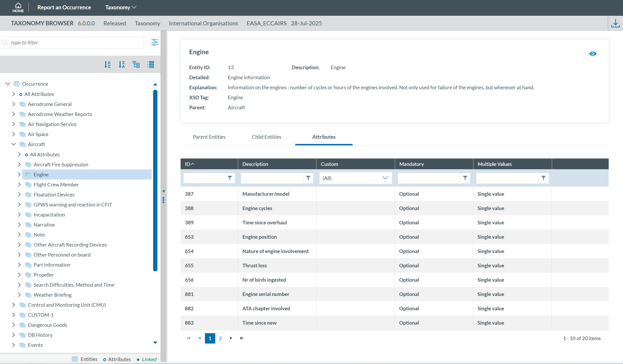Click Report an Occurrence link

click(x=64, y=7)
